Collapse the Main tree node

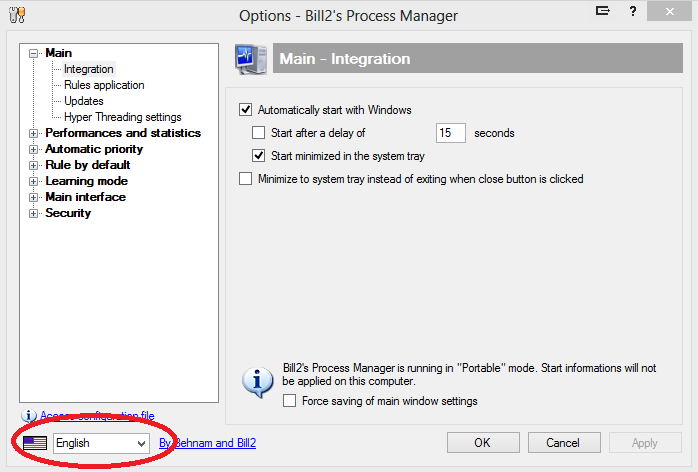[35, 53]
